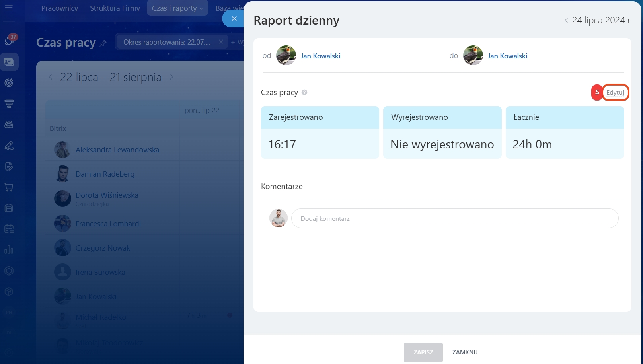Open the hamburger main menu
This screenshot has height=364, width=643.
[9, 8]
